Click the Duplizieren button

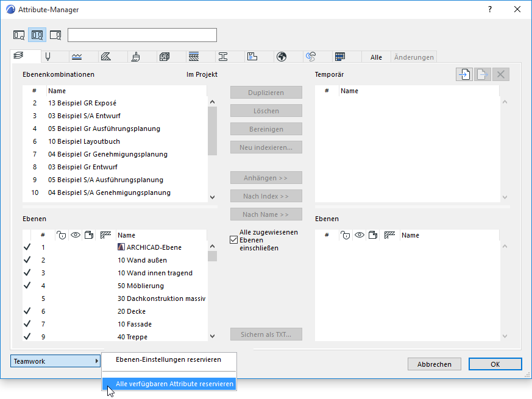(266, 93)
